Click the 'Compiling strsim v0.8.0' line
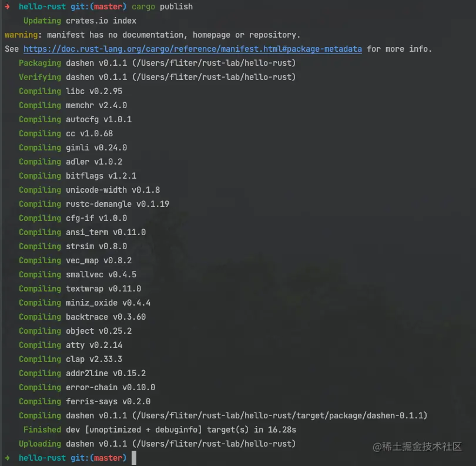This screenshot has height=466, width=476. coord(73,246)
